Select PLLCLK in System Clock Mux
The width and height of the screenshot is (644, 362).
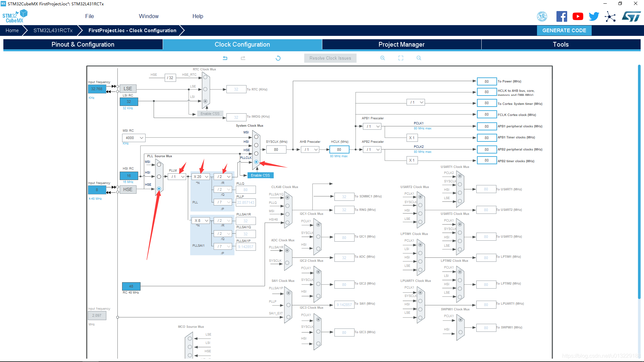point(256,162)
